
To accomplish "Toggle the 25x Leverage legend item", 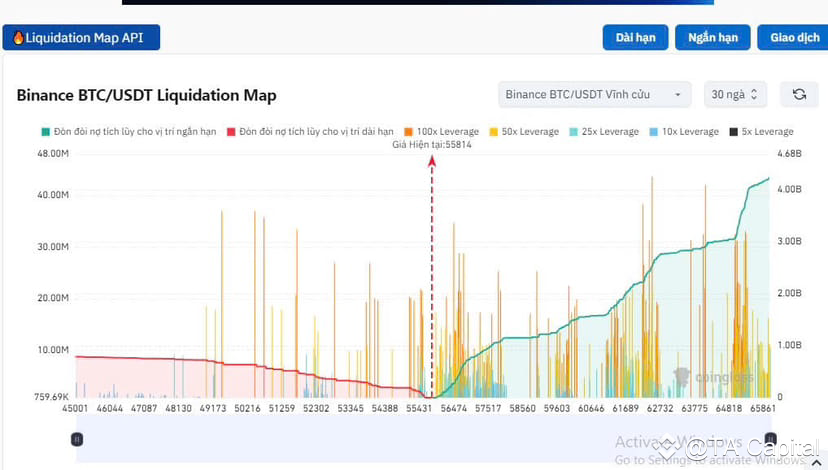I will (604, 131).
